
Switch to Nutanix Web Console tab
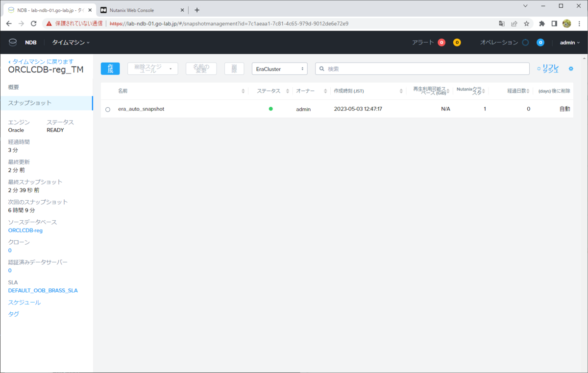pos(142,10)
